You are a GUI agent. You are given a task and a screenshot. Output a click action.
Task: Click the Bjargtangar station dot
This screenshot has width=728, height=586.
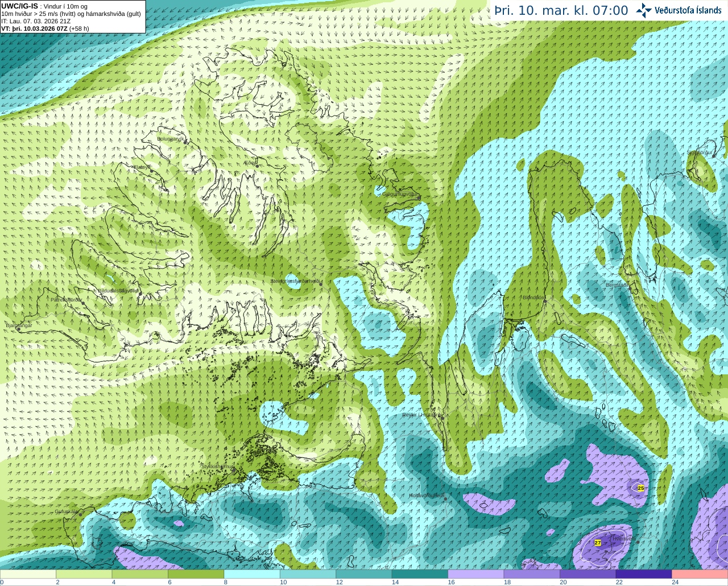coord(18,329)
